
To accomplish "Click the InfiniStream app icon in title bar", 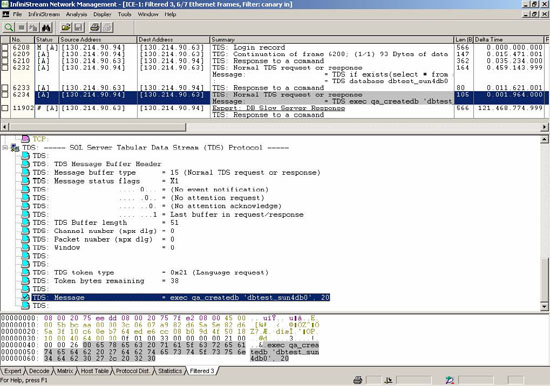I will 5,4.
